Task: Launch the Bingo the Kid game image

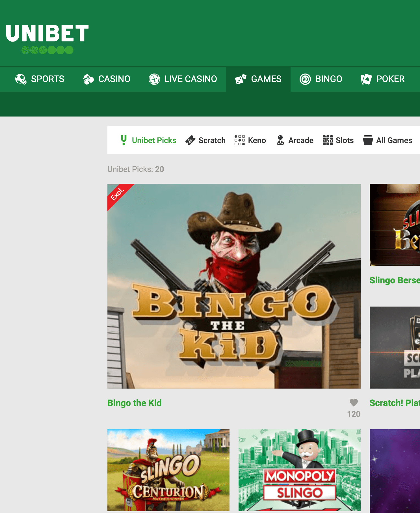Action: pos(234,286)
